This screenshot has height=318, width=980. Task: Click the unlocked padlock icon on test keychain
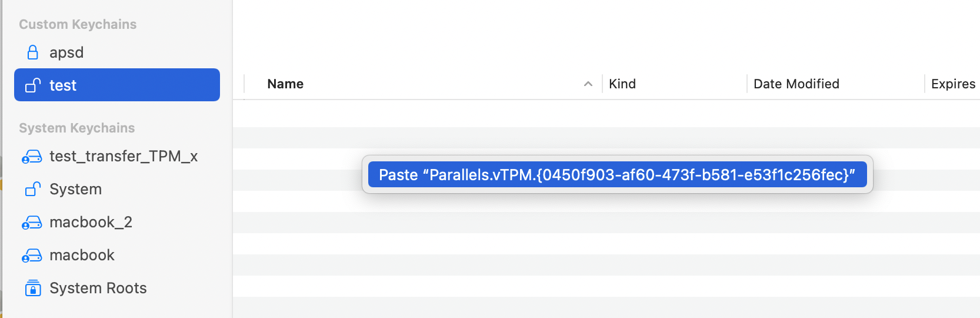[x=33, y=85]
